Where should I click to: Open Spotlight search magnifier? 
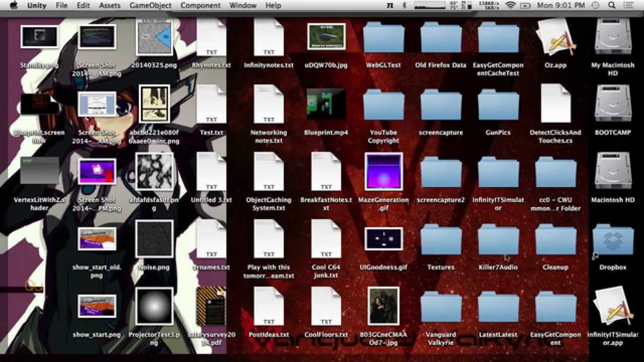point(612,6)
